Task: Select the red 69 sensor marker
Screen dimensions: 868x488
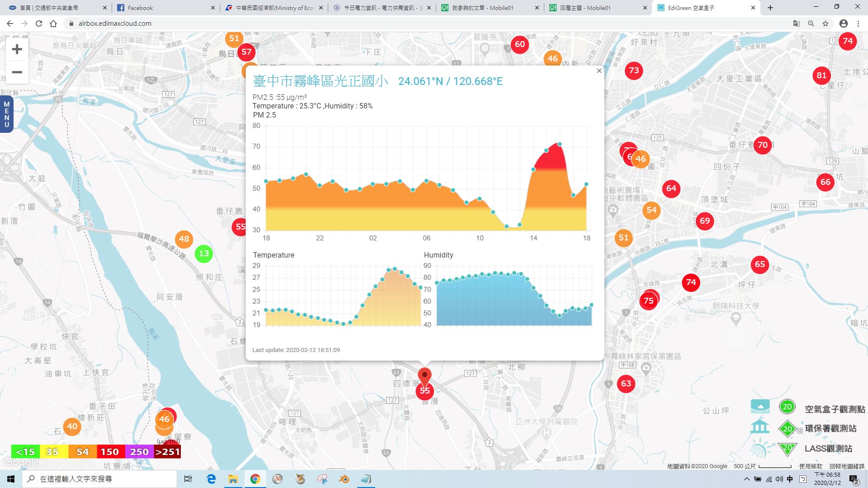Action: [x=705, y=221]
